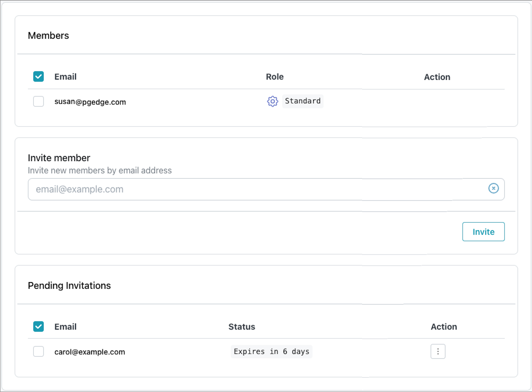The width and height of the screenshot is (532, 392).
Task: Click the 'Expires in 6 days' status badge
Action: (x=271, y=351)
